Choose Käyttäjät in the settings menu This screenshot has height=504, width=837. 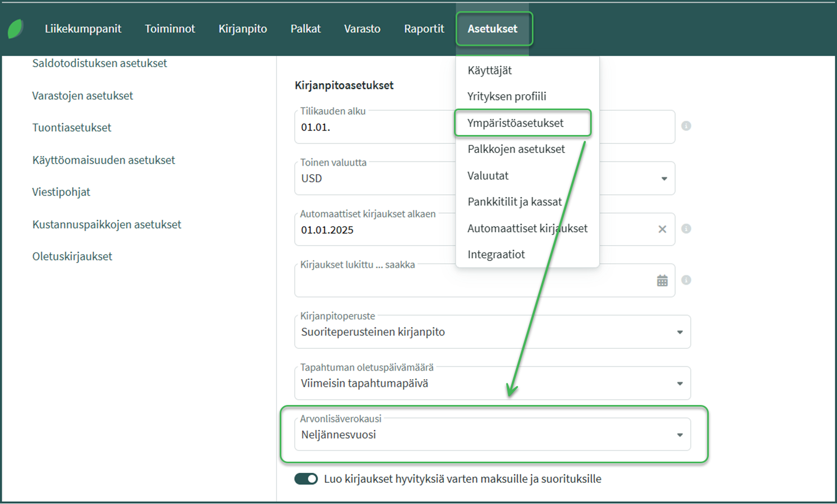[489, 70]
